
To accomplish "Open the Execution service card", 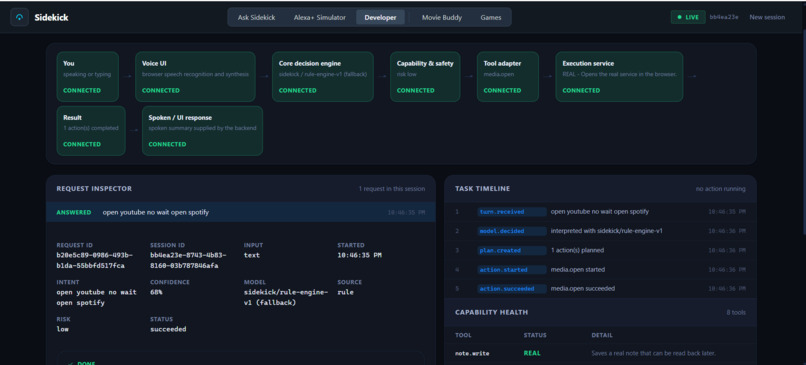I will pos(619,77).
